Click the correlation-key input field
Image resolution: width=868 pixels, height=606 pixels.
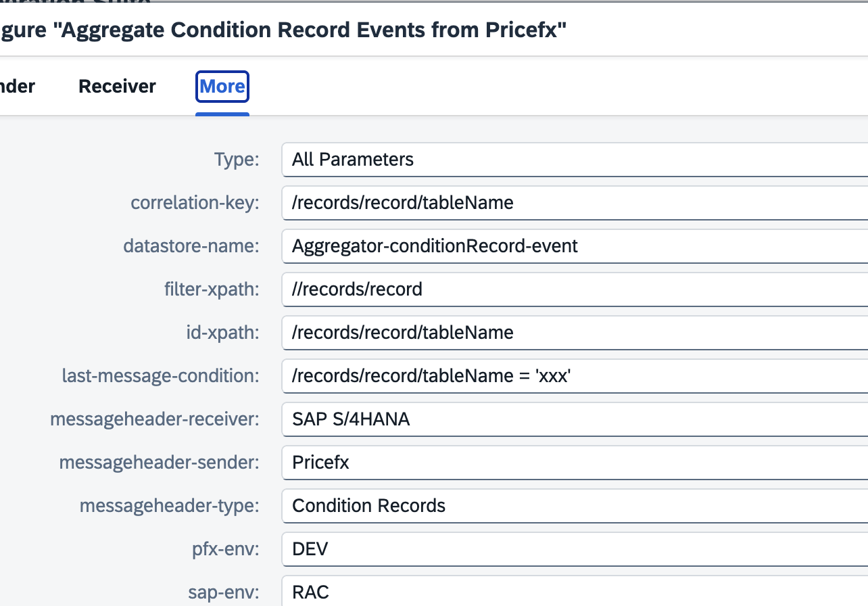click(575, 203)
